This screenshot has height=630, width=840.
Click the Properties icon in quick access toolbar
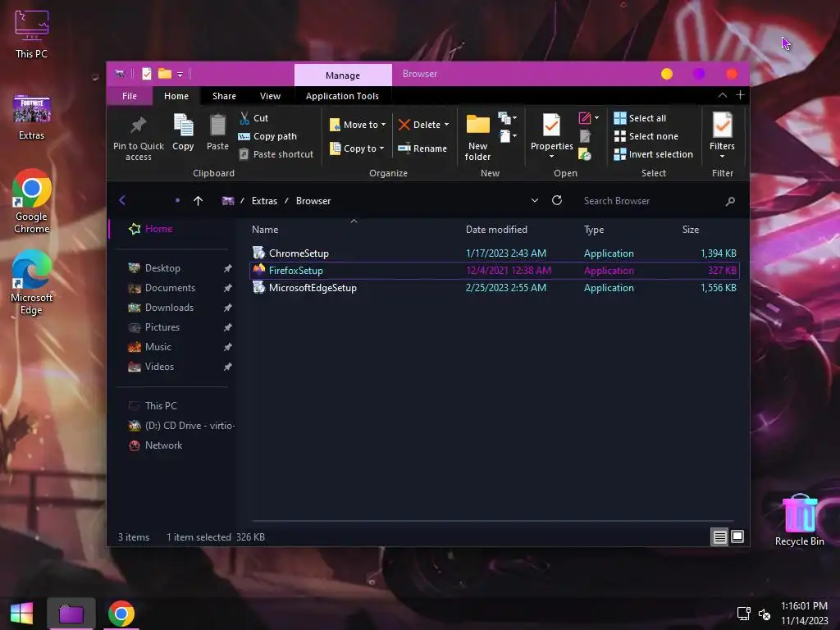point(146,74)
